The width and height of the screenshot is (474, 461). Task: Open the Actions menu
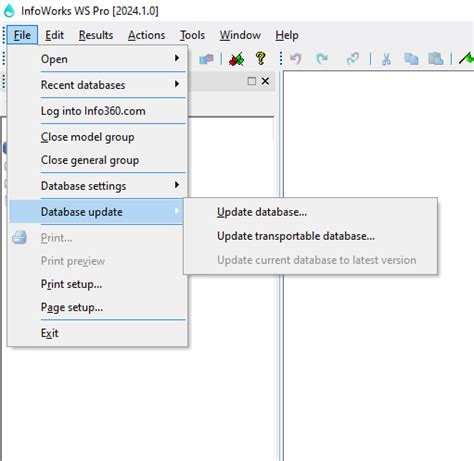coord(147,35)
